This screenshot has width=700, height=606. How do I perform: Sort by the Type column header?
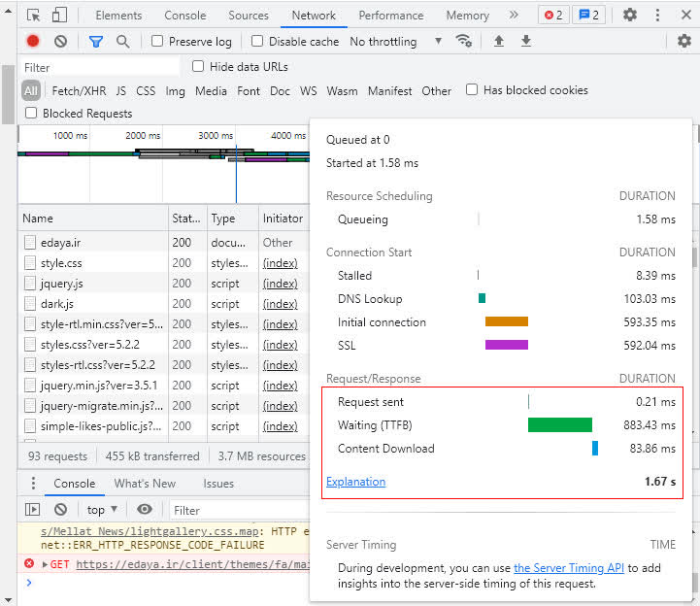point(233,218)
